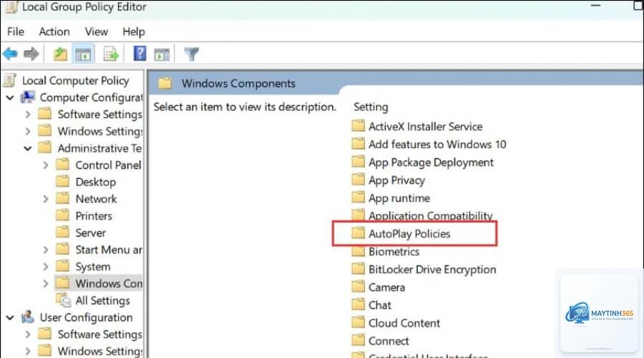The width and height of the screenshot is (644, 358).
Task: Toggle the Show/Hide Action Pane icon
Action: coord(162,54)
